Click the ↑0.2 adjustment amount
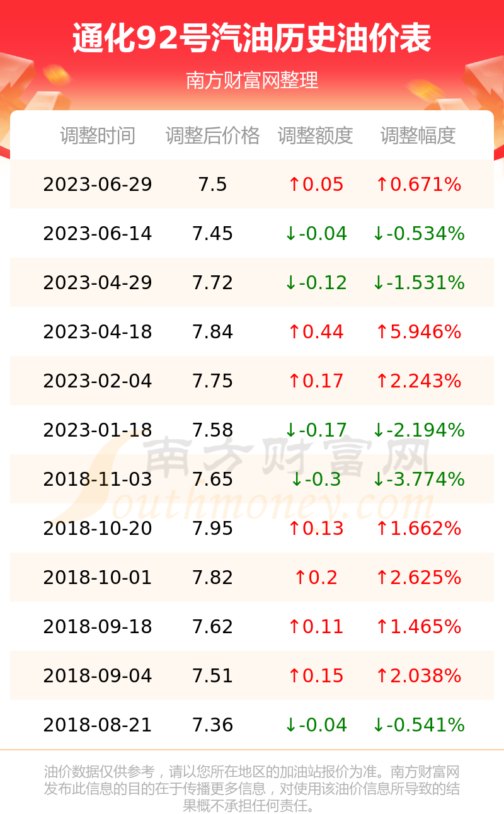Viewport: 504px width, 814px height. tap(316, 578)
